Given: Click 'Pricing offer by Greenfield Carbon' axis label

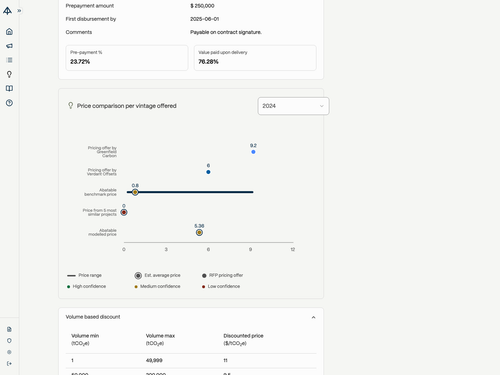Looking at the screenshot, I should pos(102,152).
